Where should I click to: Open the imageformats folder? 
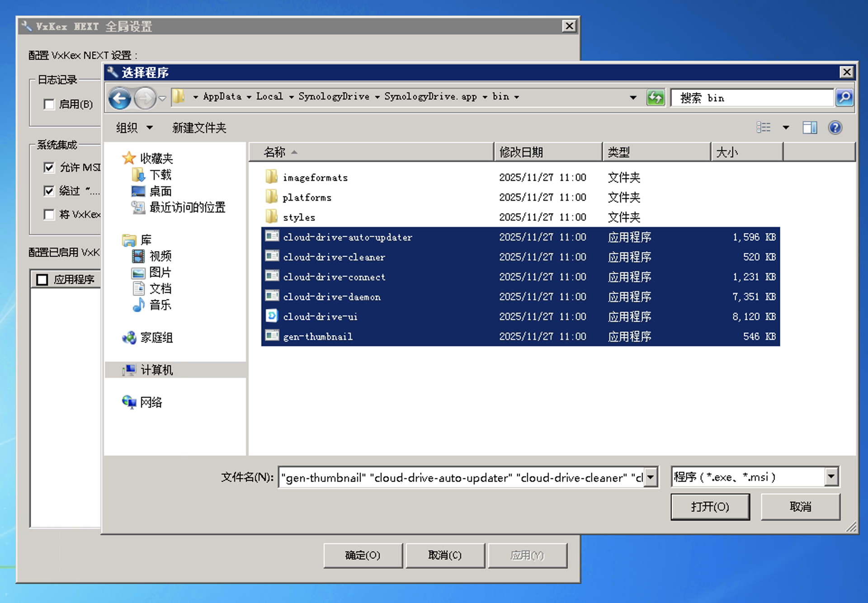coord(315,178)
